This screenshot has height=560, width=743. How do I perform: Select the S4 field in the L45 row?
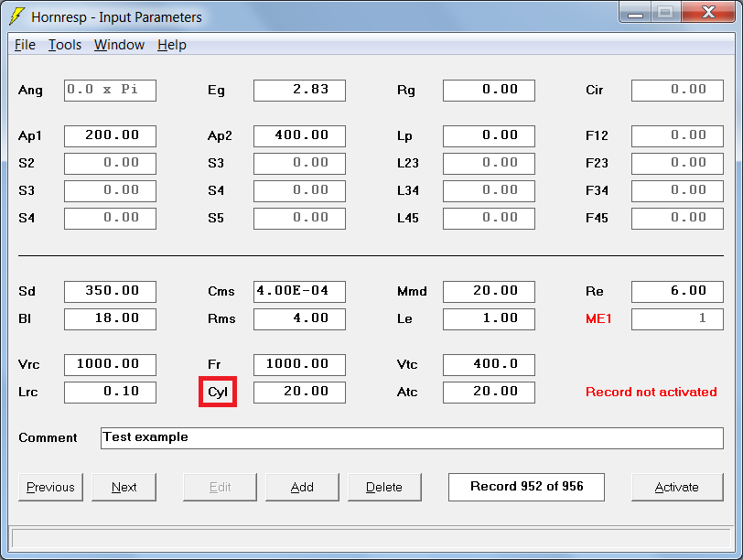coord(110,219)
